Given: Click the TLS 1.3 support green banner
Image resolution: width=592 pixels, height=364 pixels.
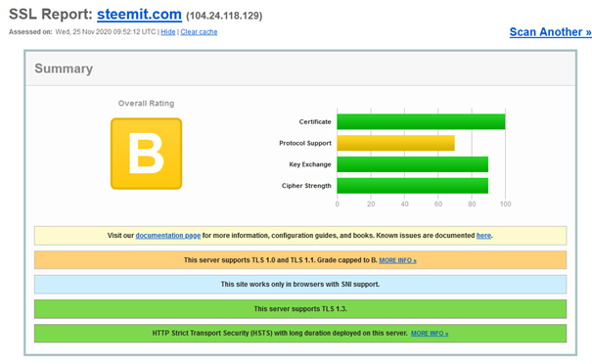Looking at the screenshot, I should 300,309.
